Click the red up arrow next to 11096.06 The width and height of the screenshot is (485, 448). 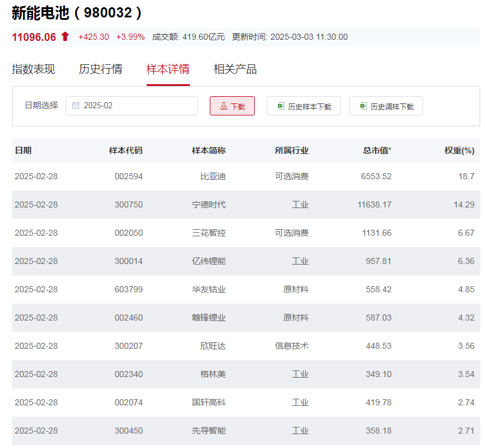[63, 37]
